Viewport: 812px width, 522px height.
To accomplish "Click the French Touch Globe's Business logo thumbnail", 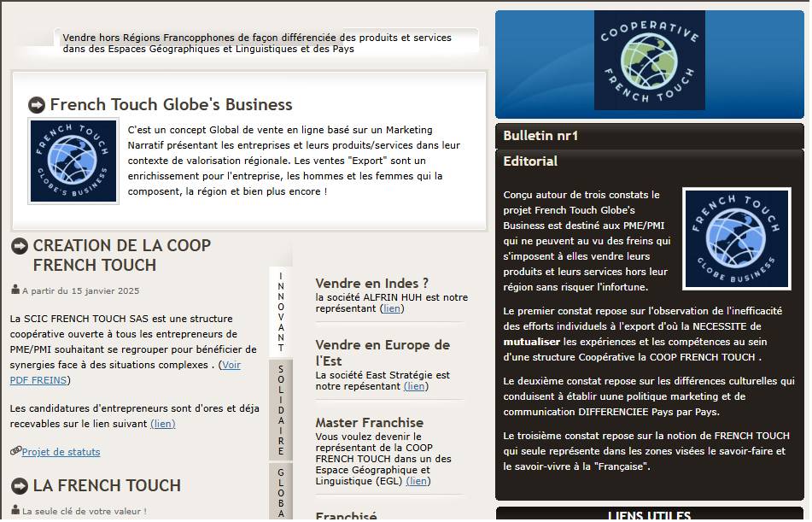I will click(73, 161).
